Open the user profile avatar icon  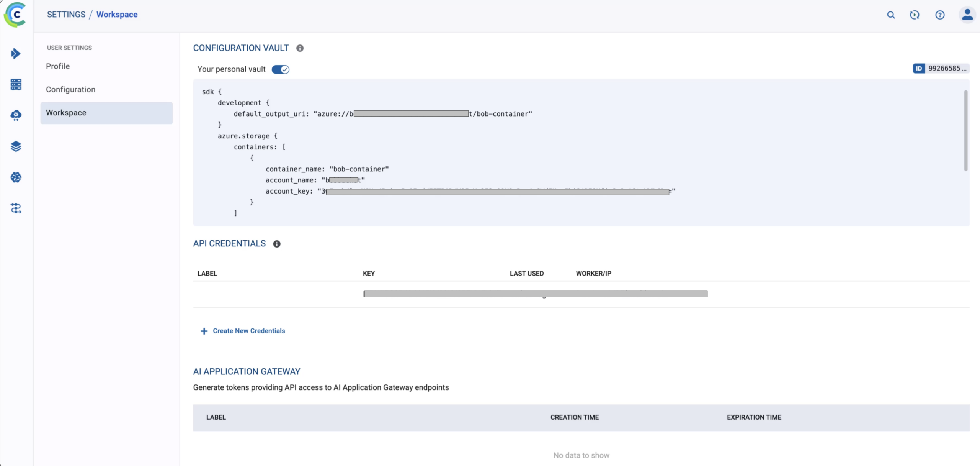tap(967, 15)
